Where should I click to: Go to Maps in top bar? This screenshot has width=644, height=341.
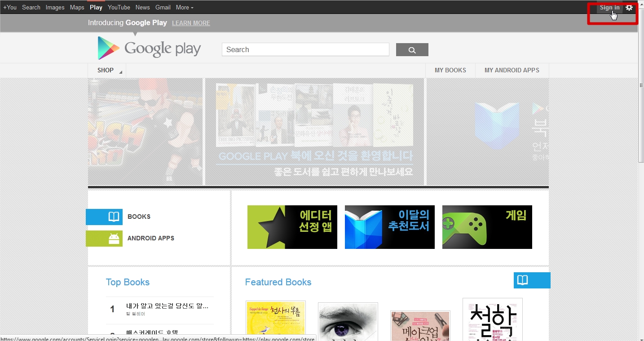(77, 8)
